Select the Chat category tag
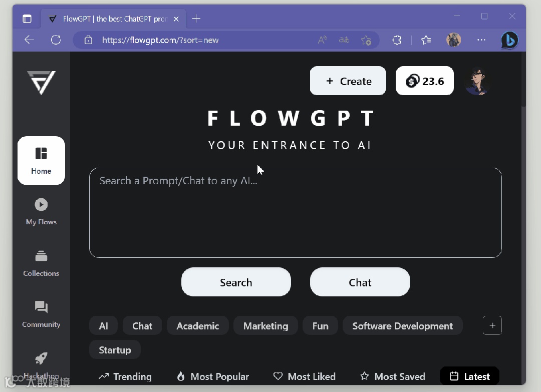The height and width of the screenshot is (392, 541). tap(142, 326)
